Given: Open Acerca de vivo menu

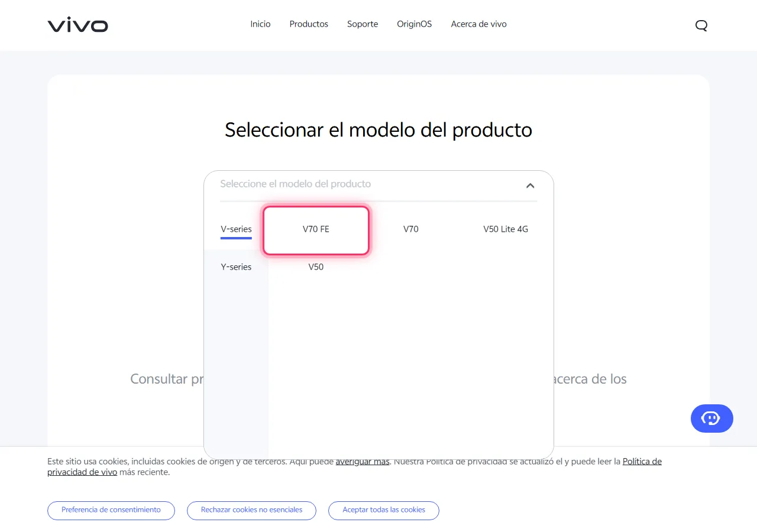Looking at the screenshot, I should point(479,24).
